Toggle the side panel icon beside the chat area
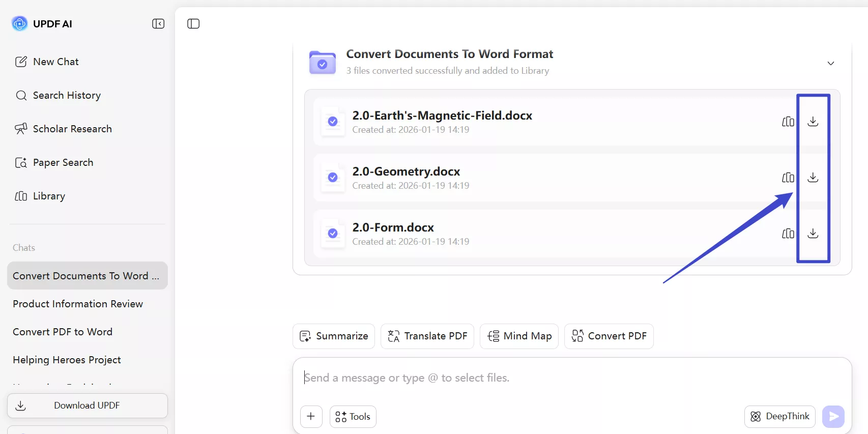Image resolution: width=868 pixels, height=434 pixels. pyautogui.click(x=193, y=24)
